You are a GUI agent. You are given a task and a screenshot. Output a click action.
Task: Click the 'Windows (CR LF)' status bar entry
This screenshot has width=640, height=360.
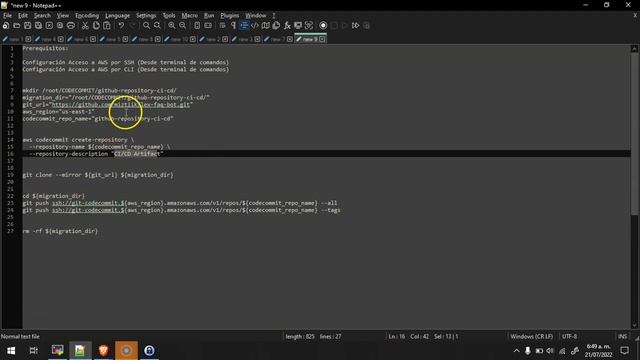[531, 336]
